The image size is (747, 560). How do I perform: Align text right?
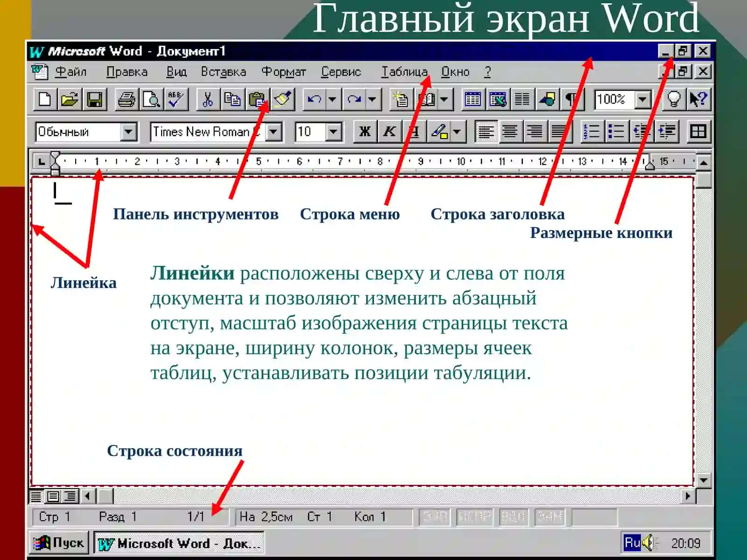[x=535, y=132]
